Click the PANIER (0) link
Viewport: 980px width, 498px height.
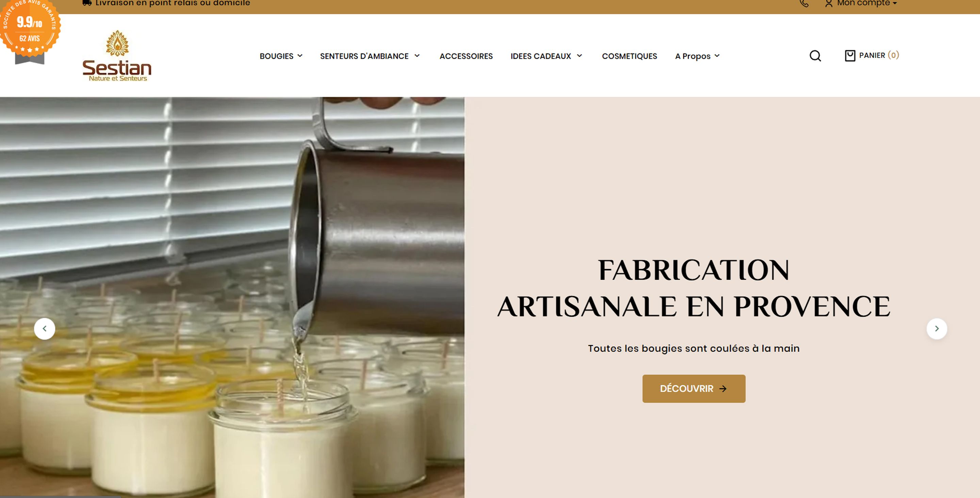coord(879,55)
